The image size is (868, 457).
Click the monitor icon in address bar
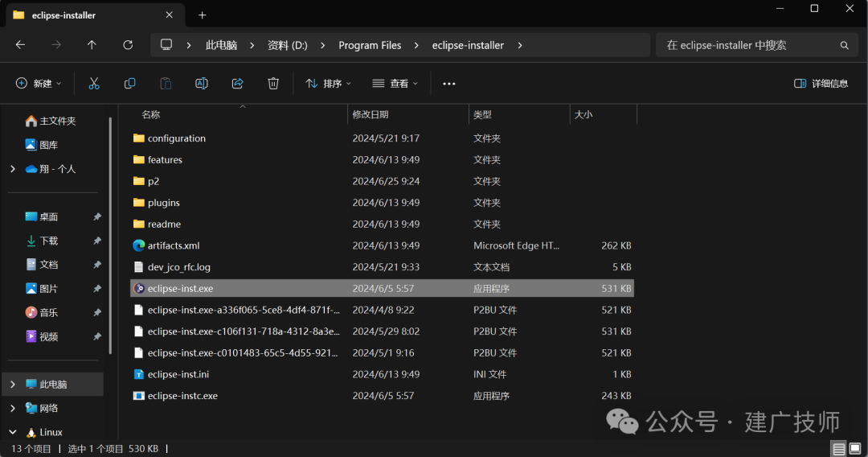[166, 45]
